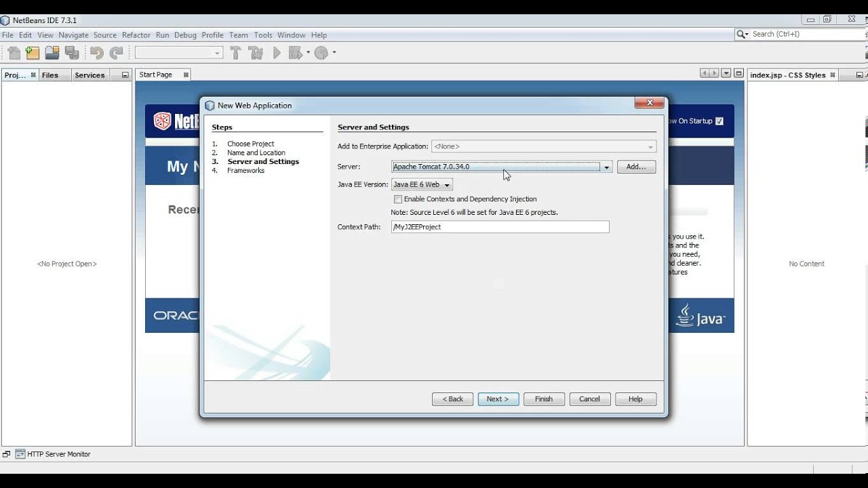Open the Debug menu
This screenshot has height=488, width=868.
(x=185, y=35)
